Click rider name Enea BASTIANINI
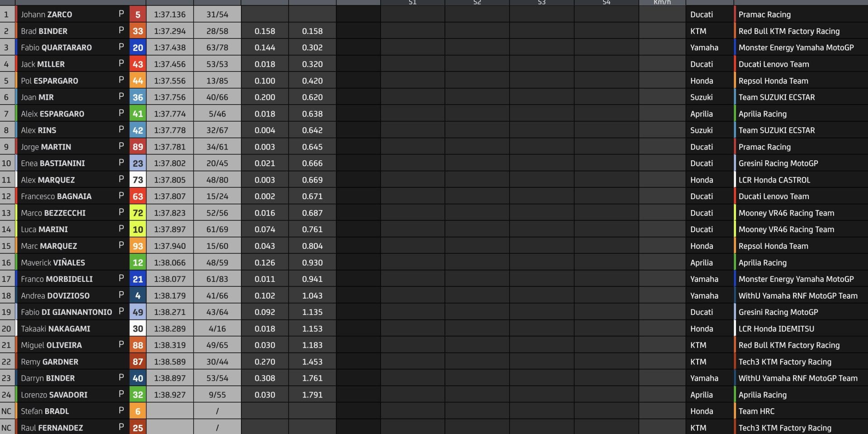 click(53, 163)
